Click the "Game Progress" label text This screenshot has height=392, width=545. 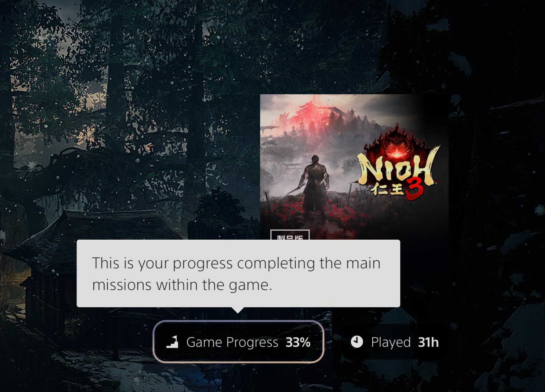click(232, 342)
